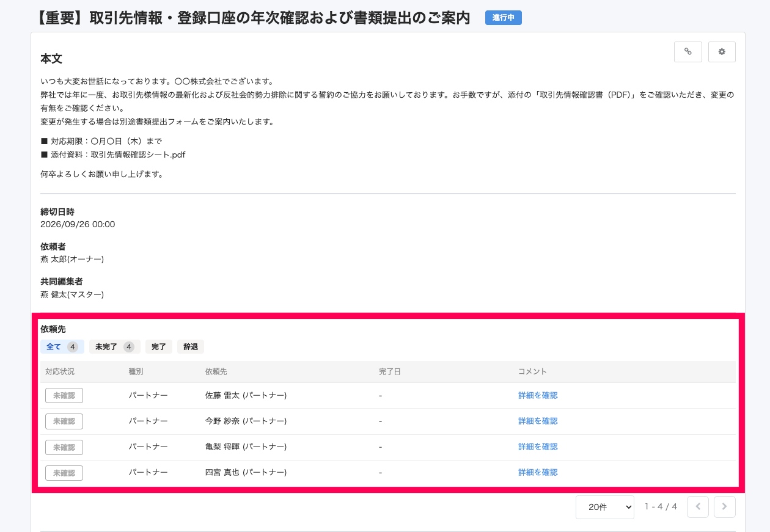Click the name 今野 紗奈 (パートナー)
The height and width of the screenshot is (532, 770).
246,421
